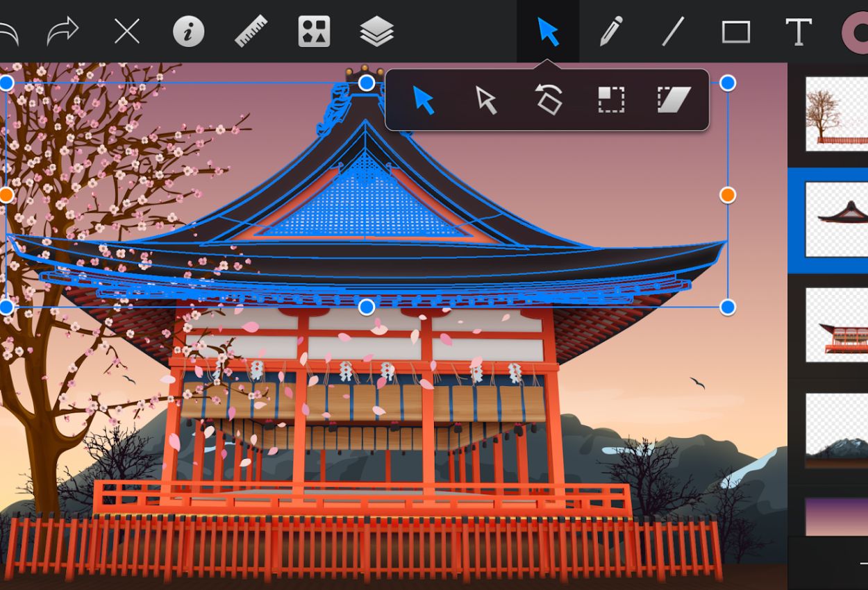The image size is (868, 590).
Task: Select the Line tool
Action: pyautogui.click(x=673, y=32)
